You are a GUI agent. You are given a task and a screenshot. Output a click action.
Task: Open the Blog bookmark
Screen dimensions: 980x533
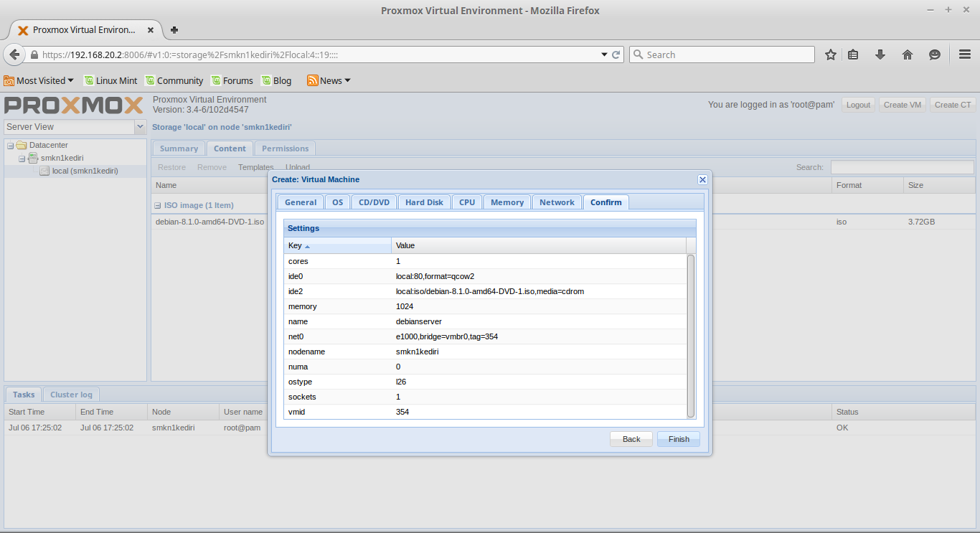point(276,80)
